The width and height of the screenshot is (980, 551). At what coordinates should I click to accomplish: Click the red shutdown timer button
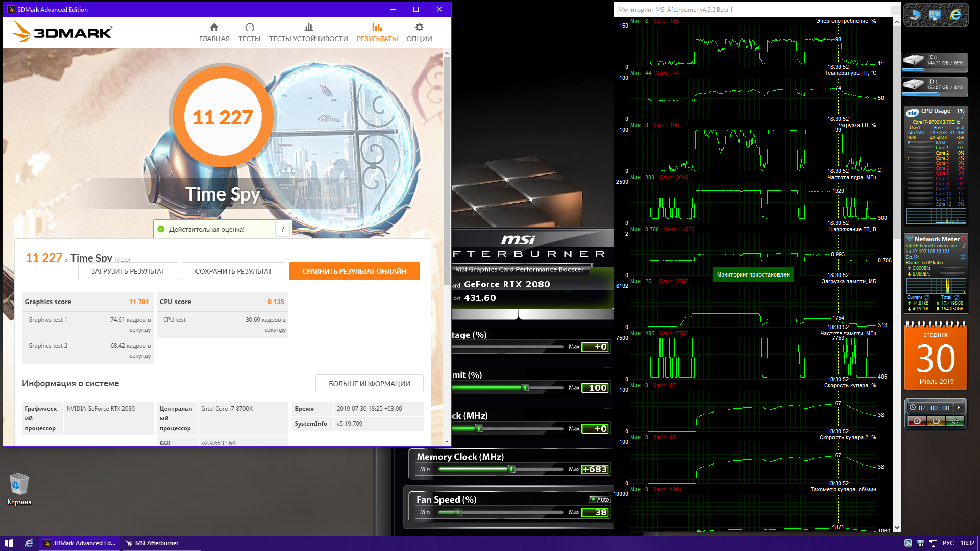[x=917, y=421]
